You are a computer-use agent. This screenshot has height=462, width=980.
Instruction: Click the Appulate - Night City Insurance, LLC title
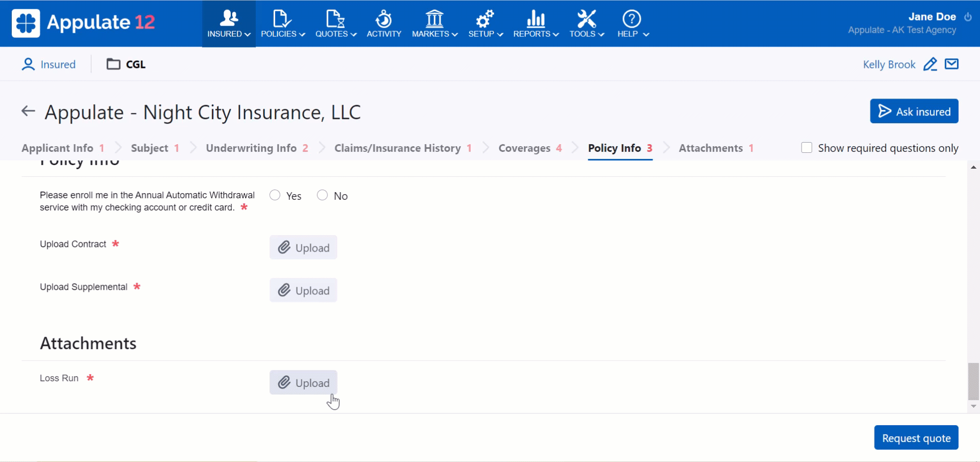point(203,112)
